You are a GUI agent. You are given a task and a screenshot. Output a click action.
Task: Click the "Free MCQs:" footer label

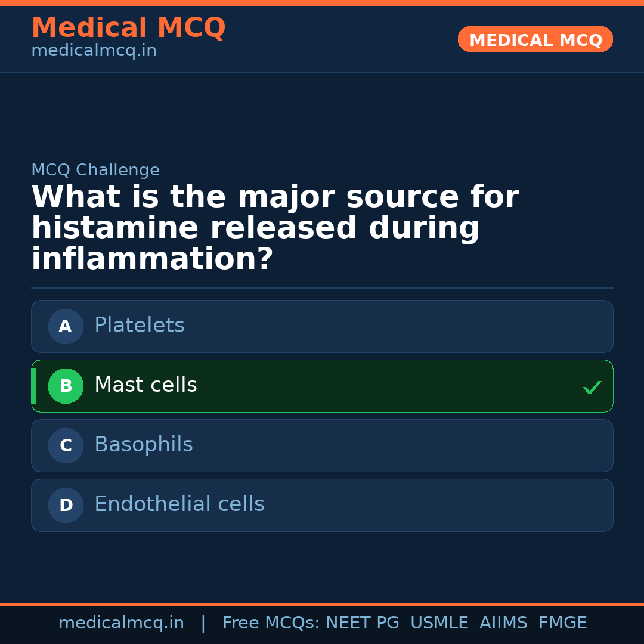coord(271,623)
